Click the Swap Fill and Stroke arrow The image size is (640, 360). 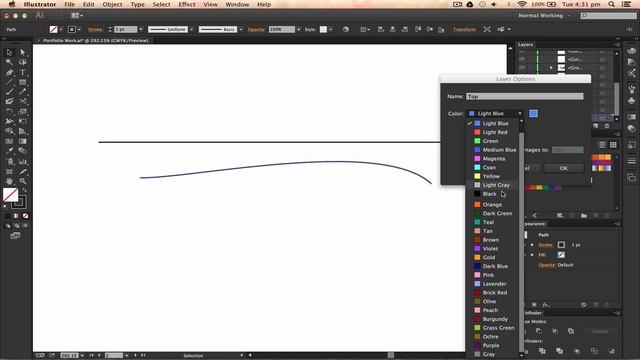click(x=24, y=191)
